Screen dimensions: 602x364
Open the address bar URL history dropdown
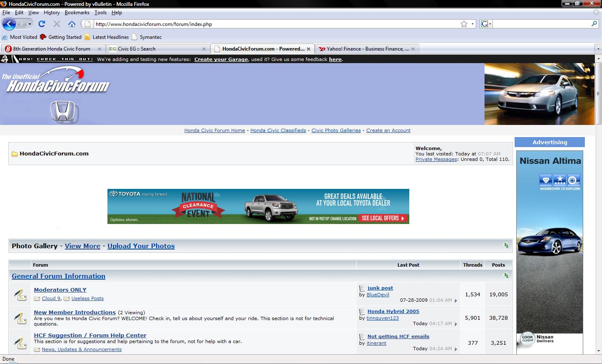[472, 24]
